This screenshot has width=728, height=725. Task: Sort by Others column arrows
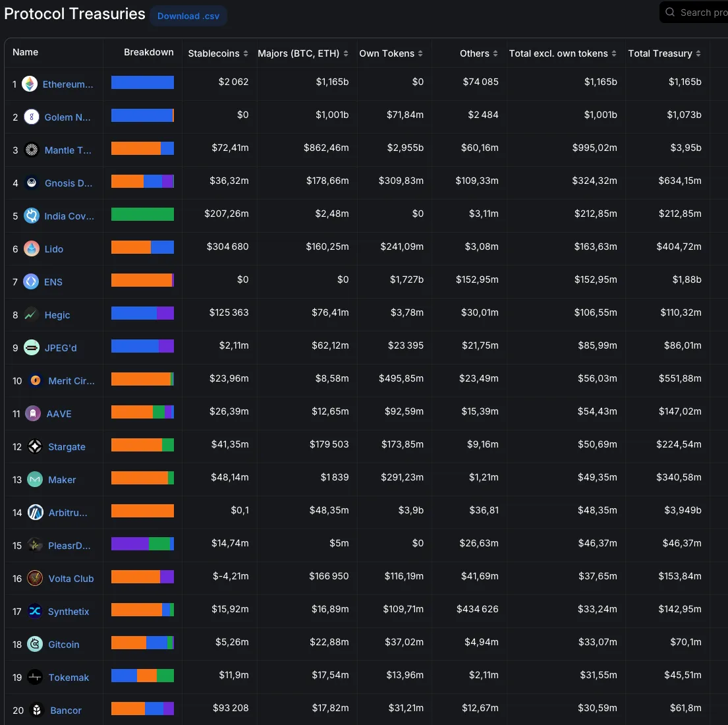pyautogui.click(x=495, y=53)
